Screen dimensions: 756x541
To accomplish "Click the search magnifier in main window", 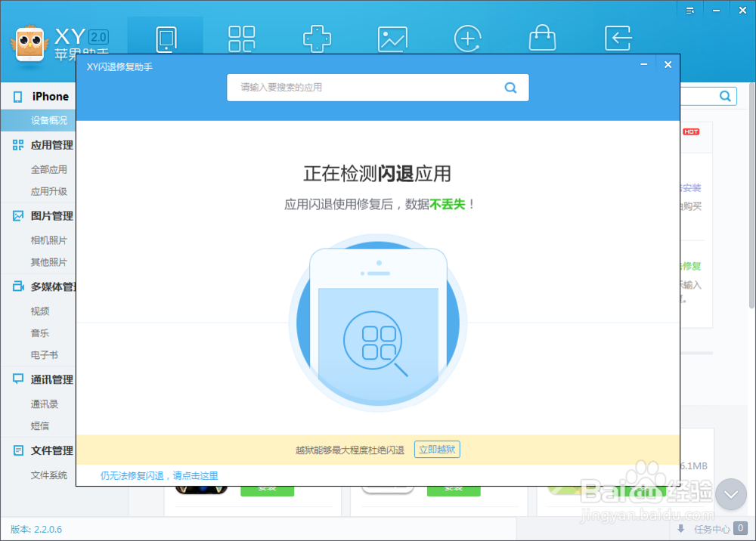I will [725, 96].
